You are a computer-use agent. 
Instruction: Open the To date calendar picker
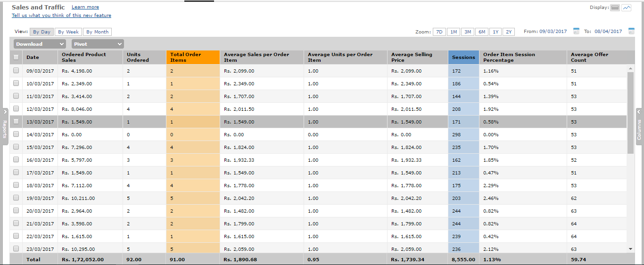(x=631, y=32)
